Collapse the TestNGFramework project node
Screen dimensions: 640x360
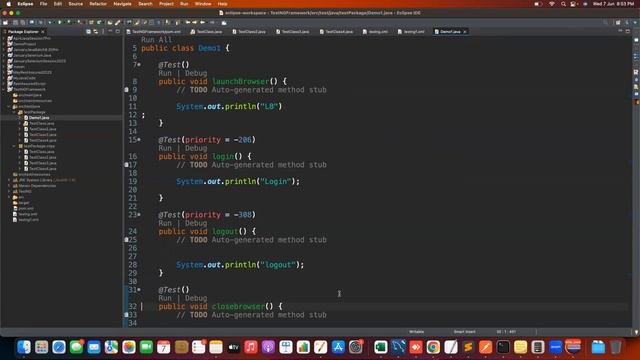coord(4,89)
